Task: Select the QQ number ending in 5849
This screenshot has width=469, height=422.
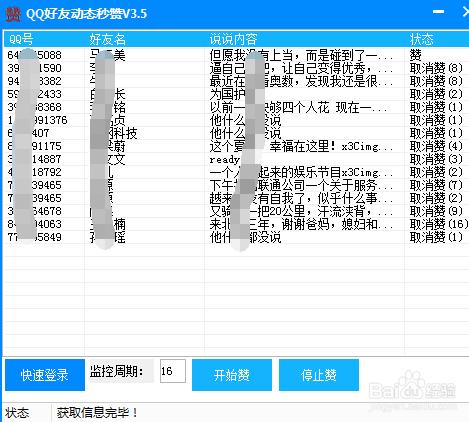Action: tap(35, 237)
